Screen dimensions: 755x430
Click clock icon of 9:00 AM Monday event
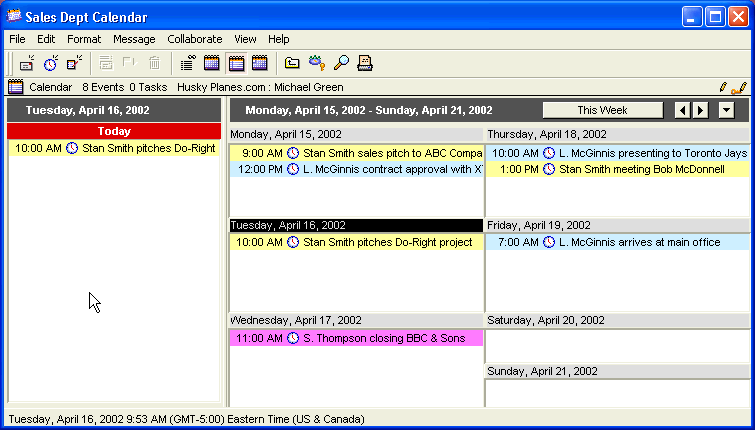click(x=293, y=153)
